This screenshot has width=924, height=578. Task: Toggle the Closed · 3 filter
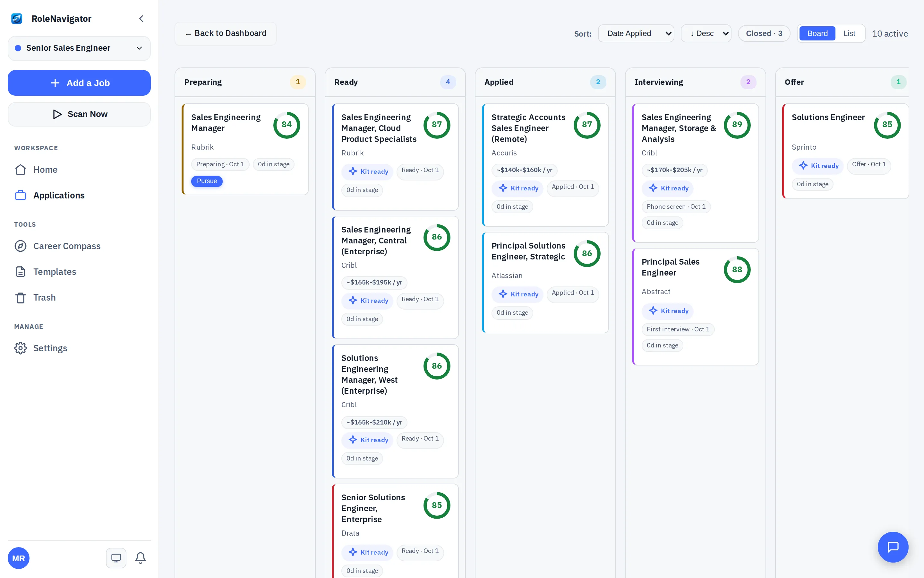764,34
